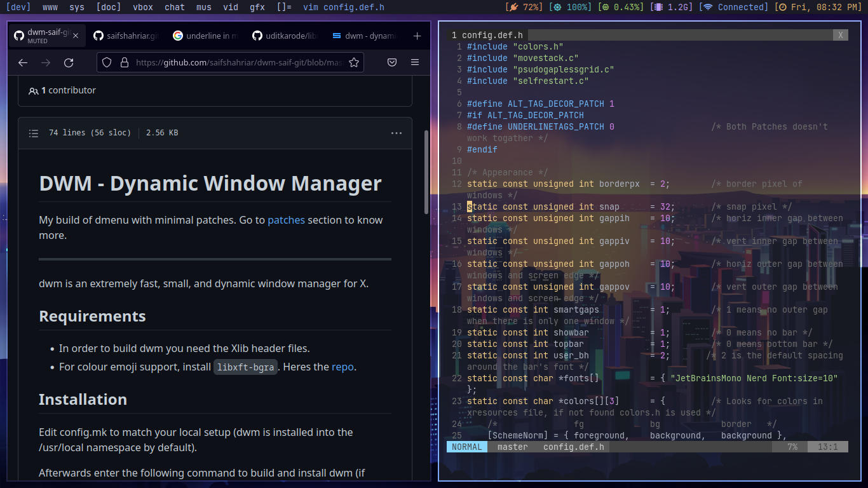Switch to the chat tag

175,7
